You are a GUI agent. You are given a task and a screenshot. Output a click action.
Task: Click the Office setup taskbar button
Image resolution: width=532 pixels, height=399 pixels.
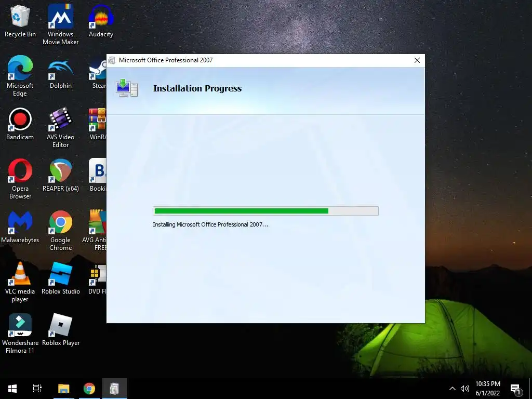115,389
